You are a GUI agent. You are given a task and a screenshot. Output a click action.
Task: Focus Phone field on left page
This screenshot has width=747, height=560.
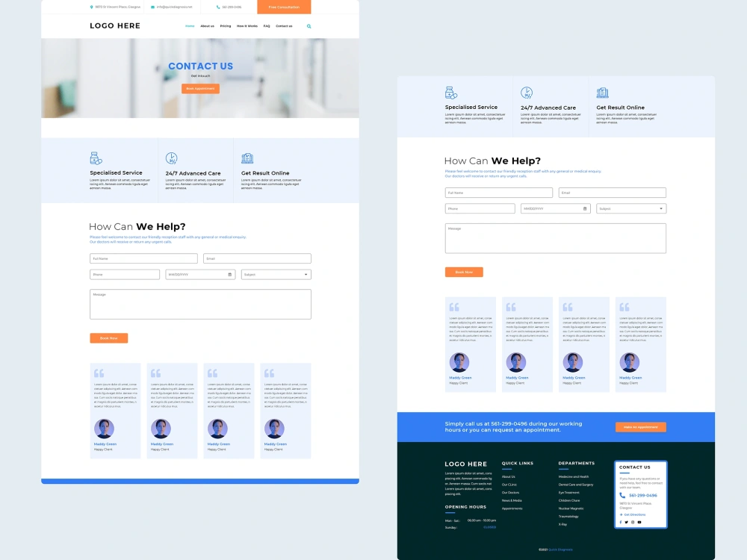125,275
